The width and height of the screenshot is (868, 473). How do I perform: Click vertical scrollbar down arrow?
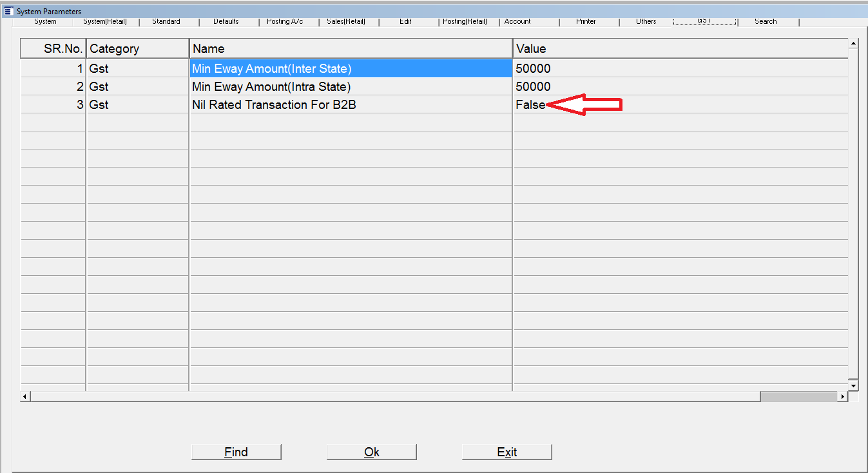854,385
